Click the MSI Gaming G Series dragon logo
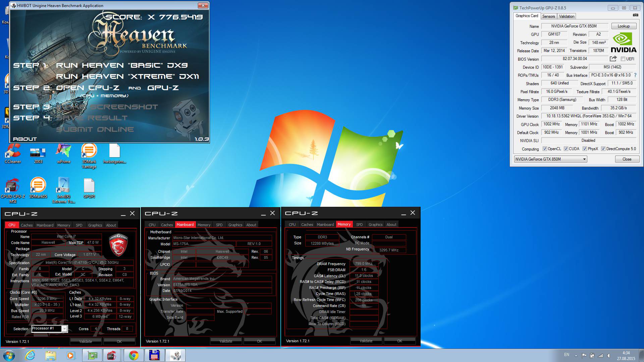This screenshot has width=644, height=362. click(x=118, y=245)
